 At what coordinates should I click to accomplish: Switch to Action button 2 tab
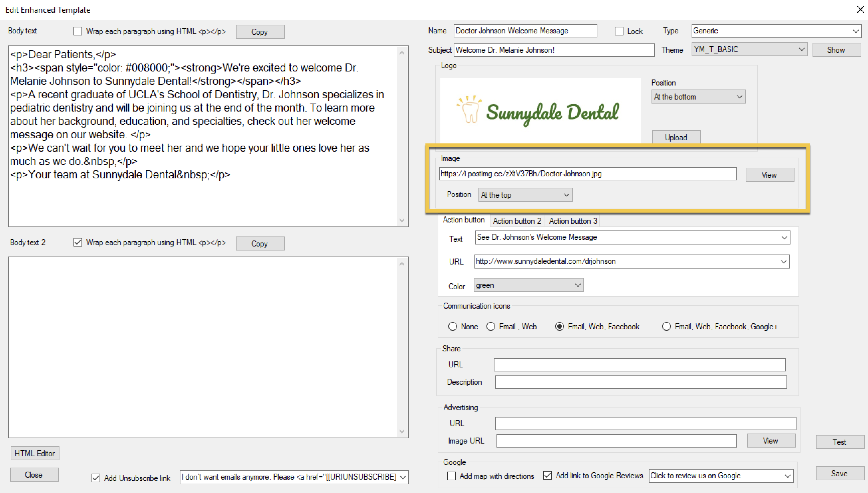click(x=517, y=221)
